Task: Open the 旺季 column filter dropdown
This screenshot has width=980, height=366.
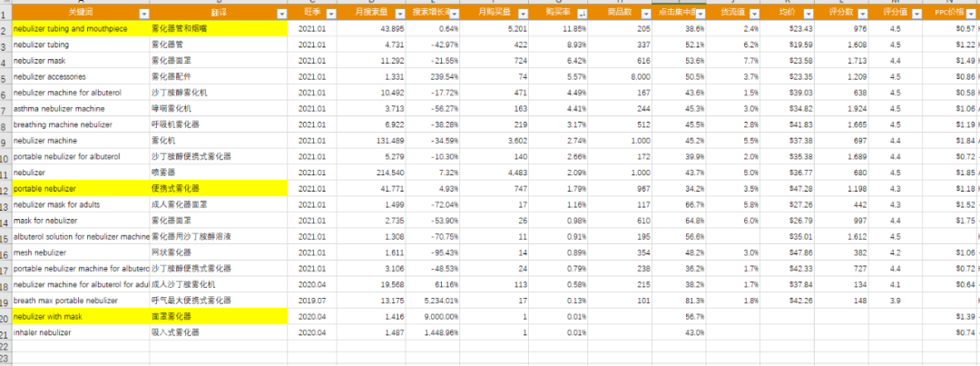Action: [331, 13]
